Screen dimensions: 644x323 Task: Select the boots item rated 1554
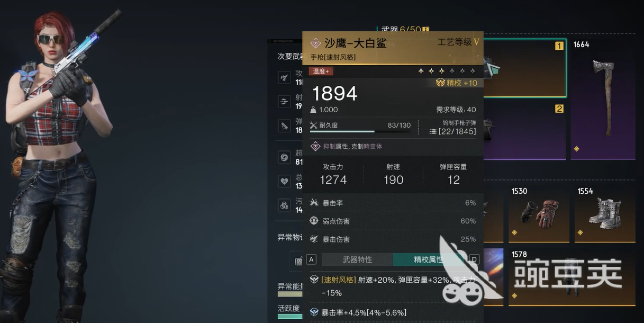pyautogui.click(x=604, y=213)
